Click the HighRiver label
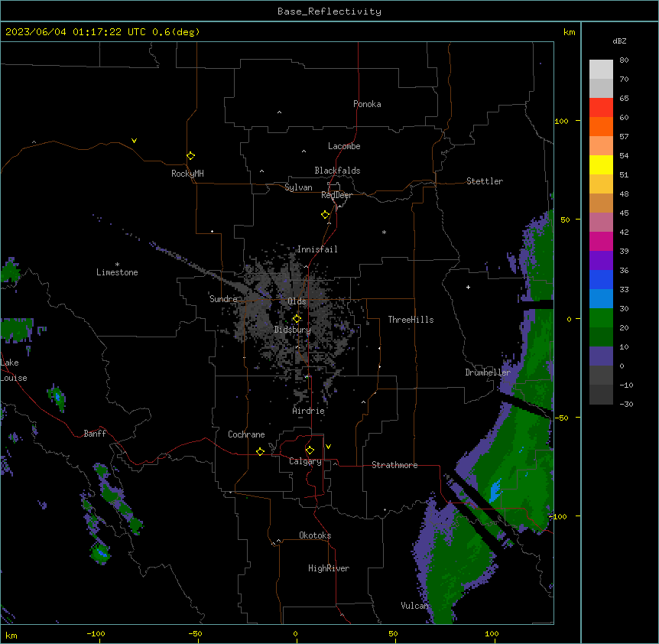 pos(329,568)
